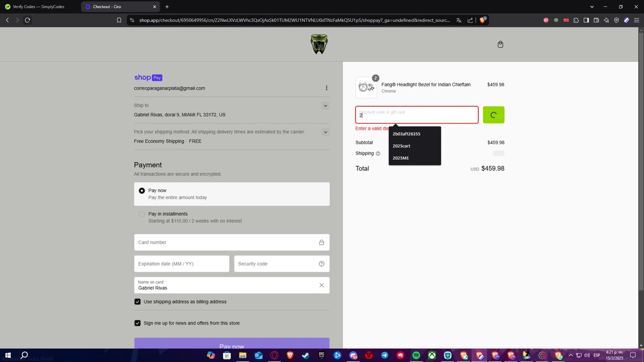This screenshot has width=644, height=362.
Task: Open Brave Wallet icon
Action: pyautogui.click(x=596, y=20)
